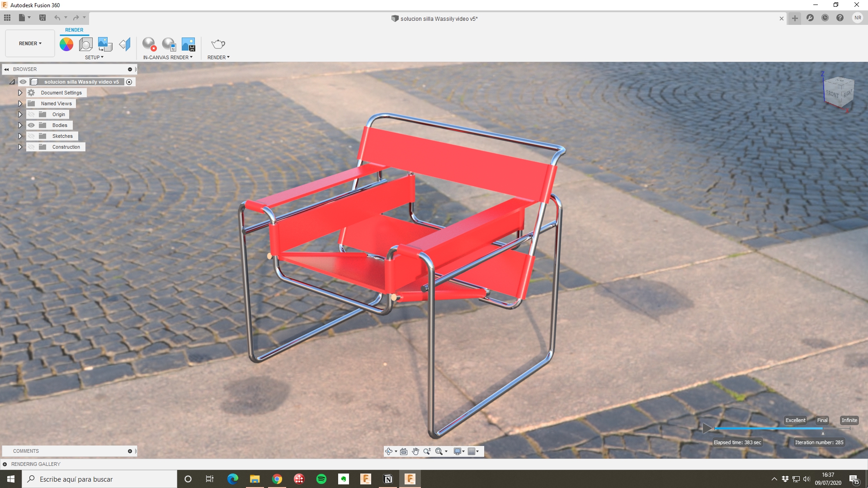Click Windows search box Escribe aquí para buscar

99,479
